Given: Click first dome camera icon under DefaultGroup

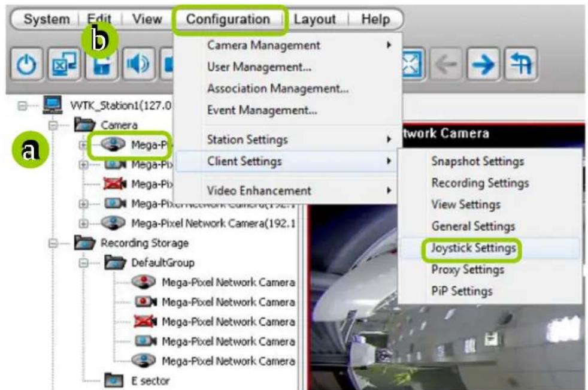Looking at the screenshot, I should point(144,282).
